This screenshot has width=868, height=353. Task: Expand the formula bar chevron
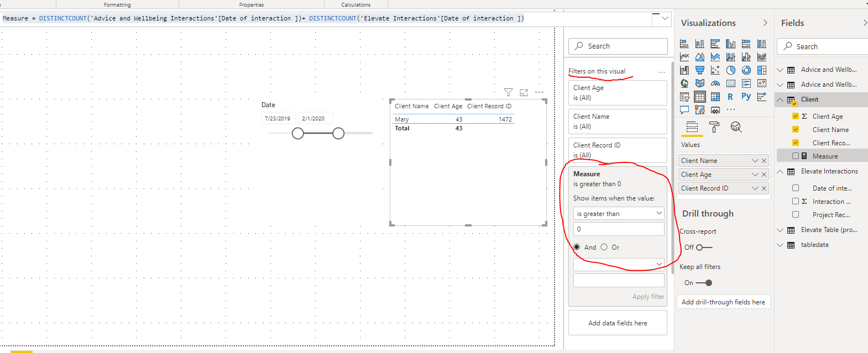click(665, 18)
